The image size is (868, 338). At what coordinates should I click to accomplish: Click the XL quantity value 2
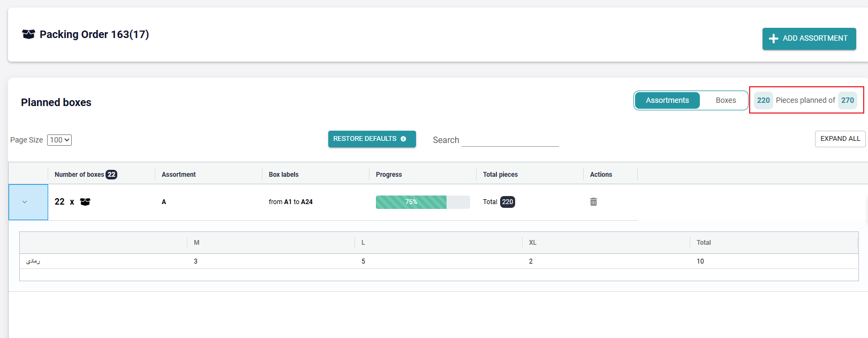531,261
